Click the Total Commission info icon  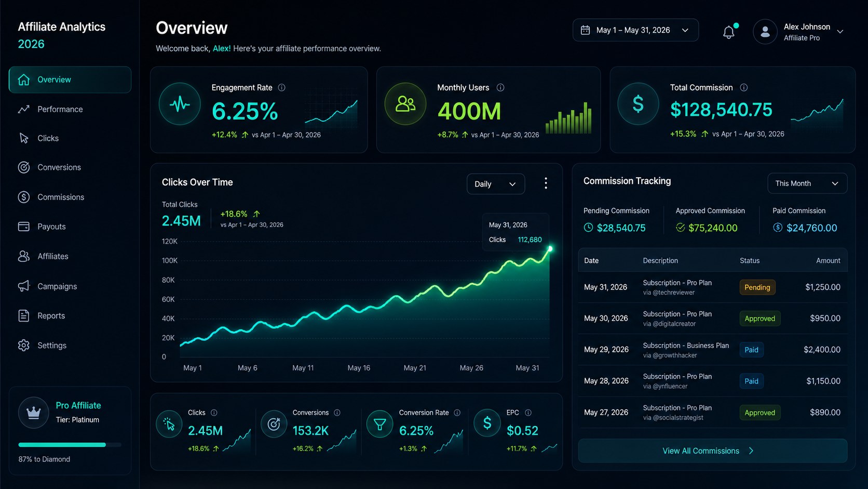[x=743, y=88]
